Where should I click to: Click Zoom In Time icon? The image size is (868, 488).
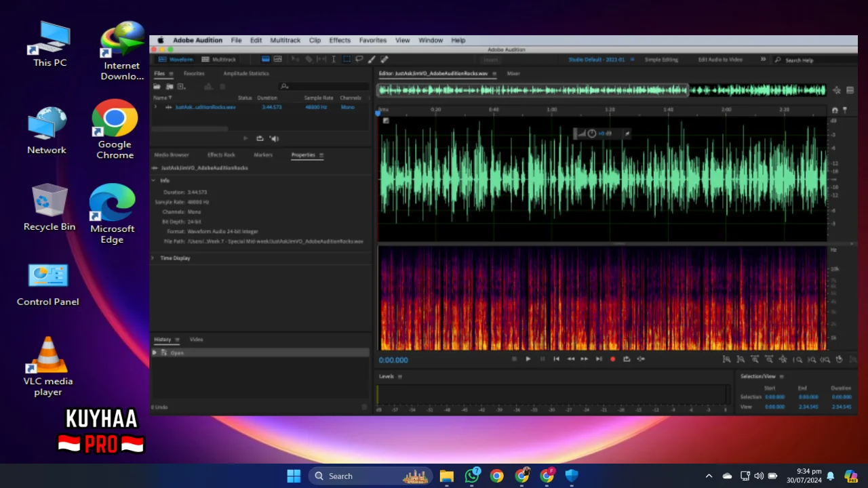[x=755, y=359]
